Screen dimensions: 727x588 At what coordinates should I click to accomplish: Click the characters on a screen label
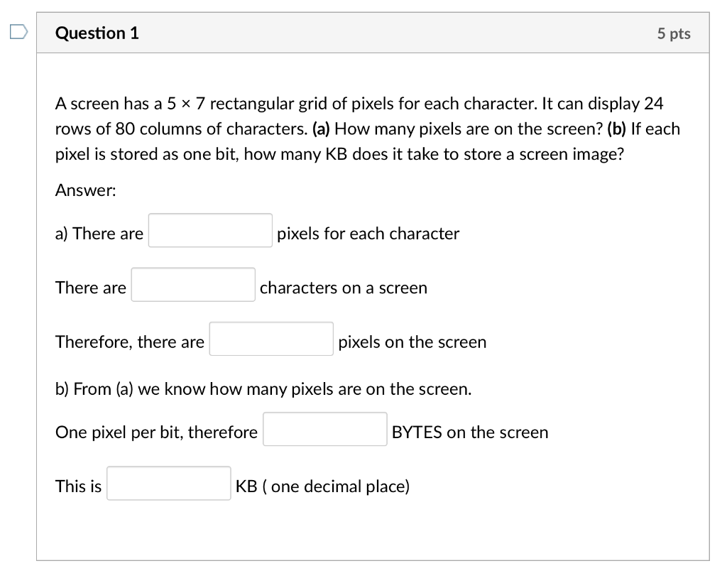coord(343,288)
